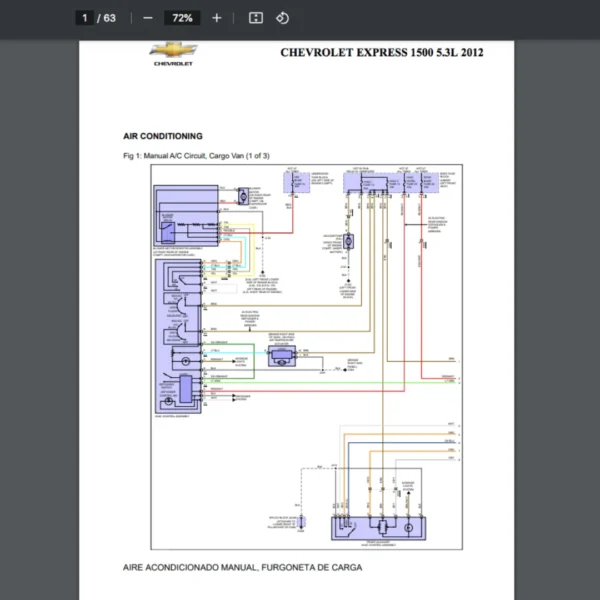This screenshot has height=600, width=600.
Task: Click the small component box in diagram middle
Action: 283,355
